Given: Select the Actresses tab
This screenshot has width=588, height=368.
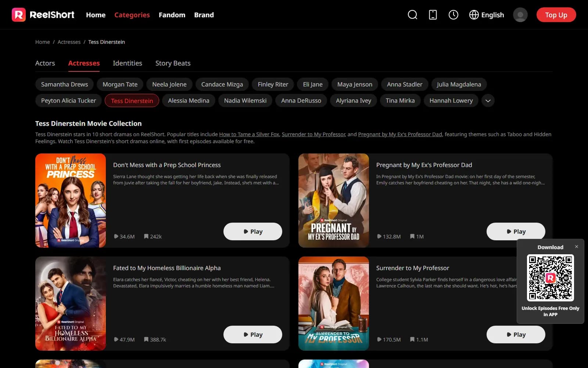Looking at the screenshot, I should [x=84, y=63].
